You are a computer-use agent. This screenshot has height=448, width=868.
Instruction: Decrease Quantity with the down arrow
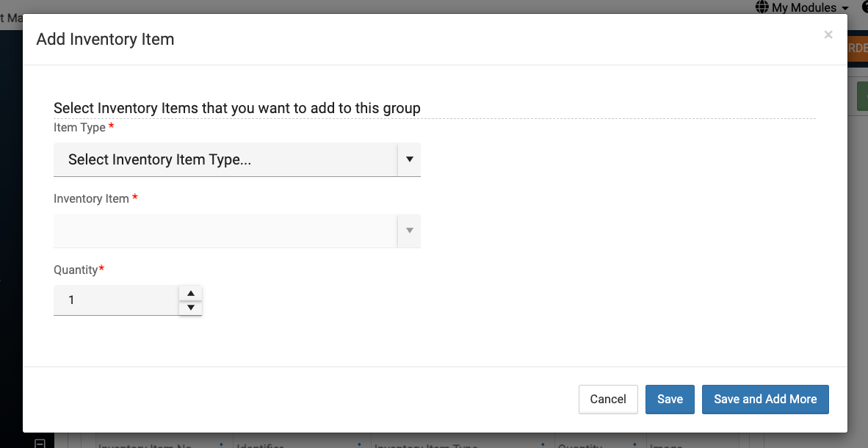[x=190, y=308]
